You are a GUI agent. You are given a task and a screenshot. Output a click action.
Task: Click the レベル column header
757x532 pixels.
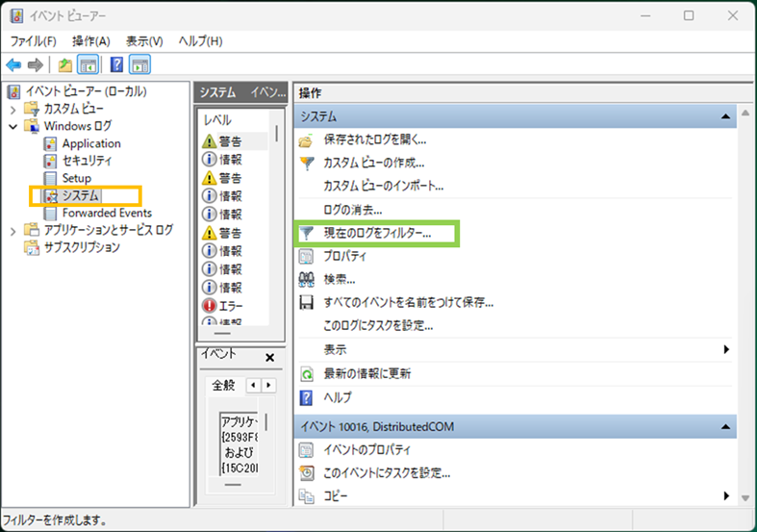217,119
